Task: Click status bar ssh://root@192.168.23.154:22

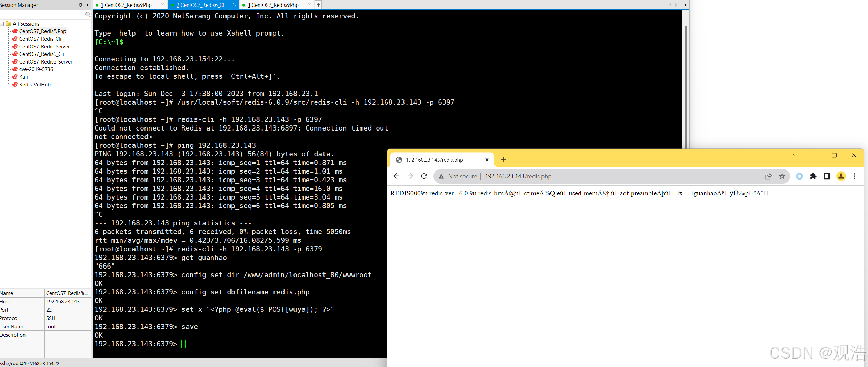Action: (30, 363)
